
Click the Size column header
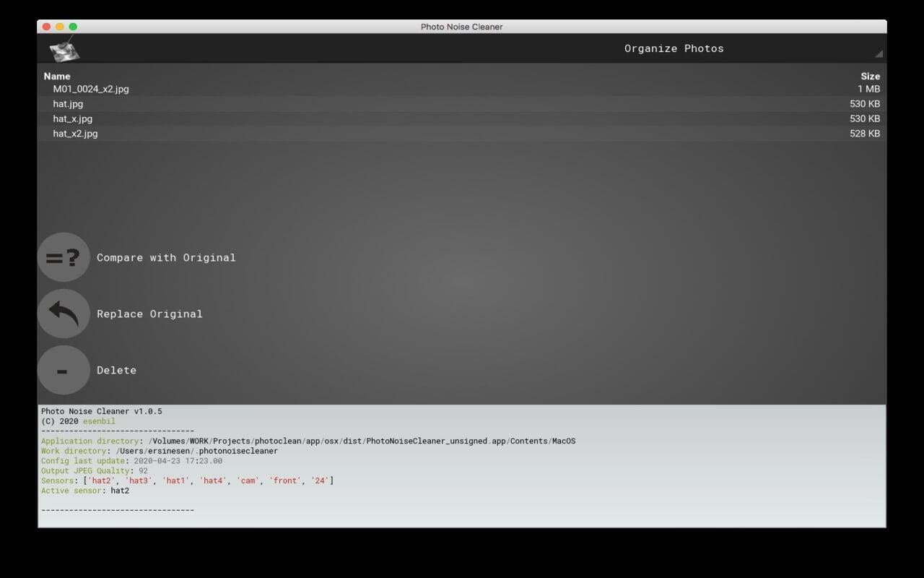[x=870, y=76]
